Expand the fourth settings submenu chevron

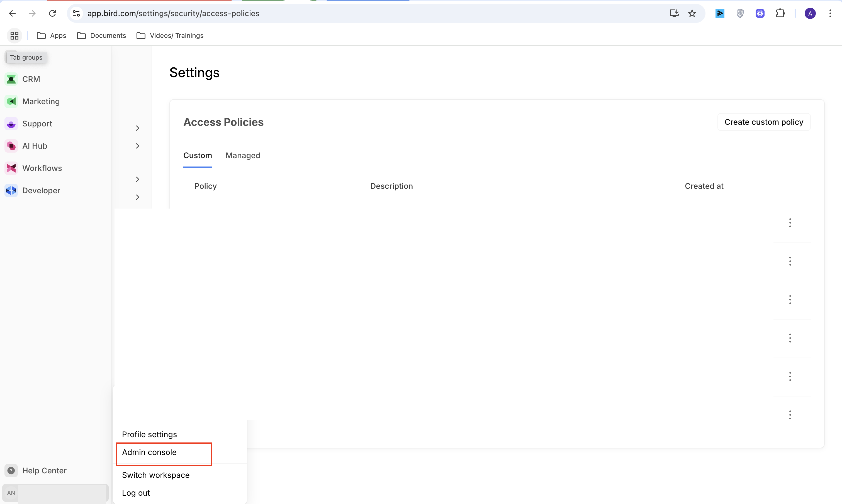pyautogui.click(x=138, y=197)
